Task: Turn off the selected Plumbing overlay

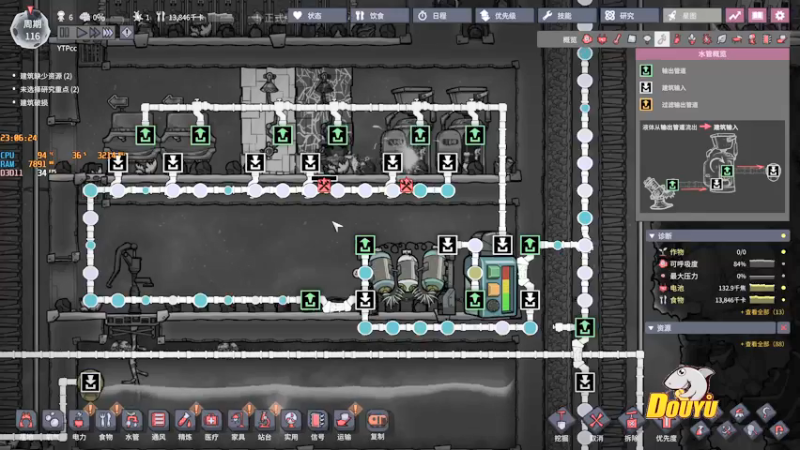Action: click(x=662, y=39)
